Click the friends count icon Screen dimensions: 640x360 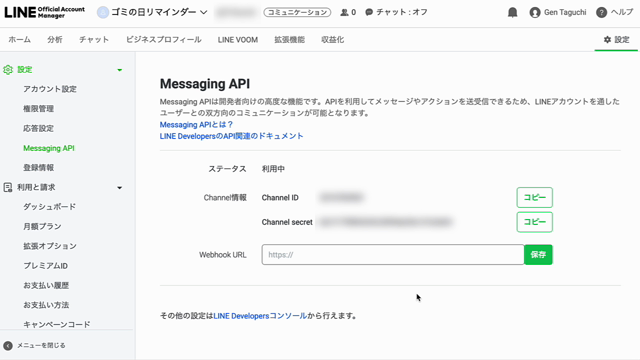pos(344,12)
